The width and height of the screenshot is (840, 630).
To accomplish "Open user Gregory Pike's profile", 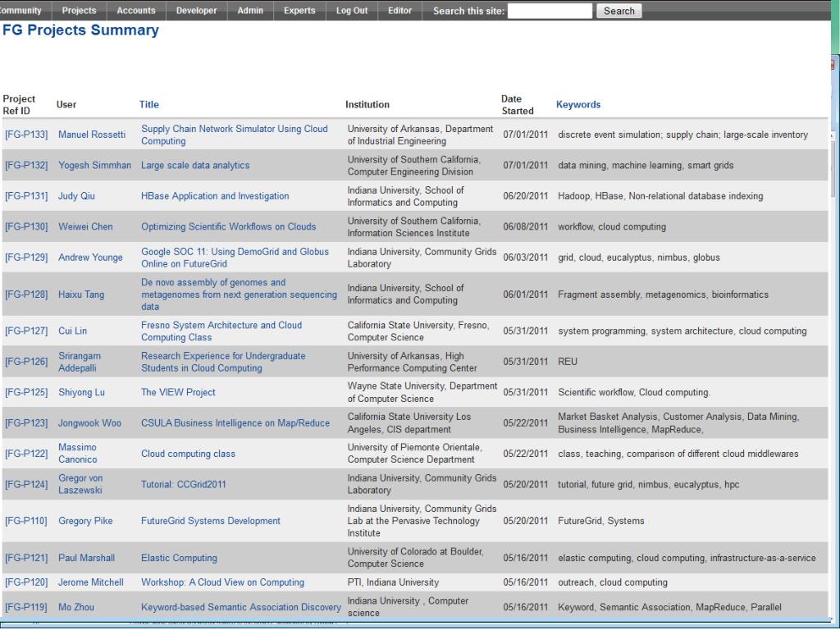I will [85, 521].
